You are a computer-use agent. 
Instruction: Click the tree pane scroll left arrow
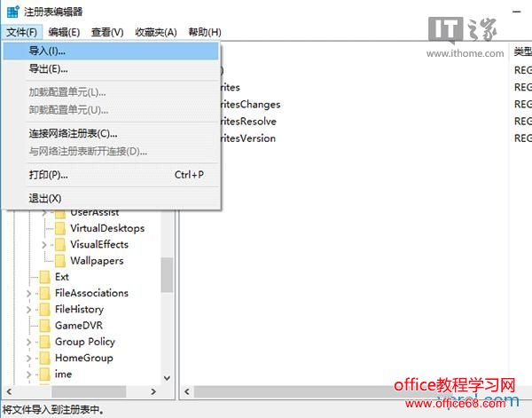click(9, 392)
